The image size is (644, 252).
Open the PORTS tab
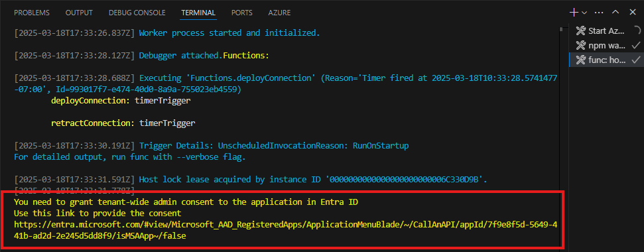[242, 13]
